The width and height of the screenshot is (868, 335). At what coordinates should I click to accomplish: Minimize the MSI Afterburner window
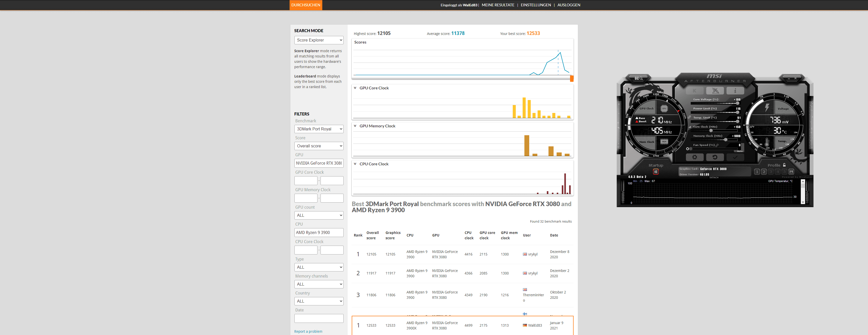[789, 78]
